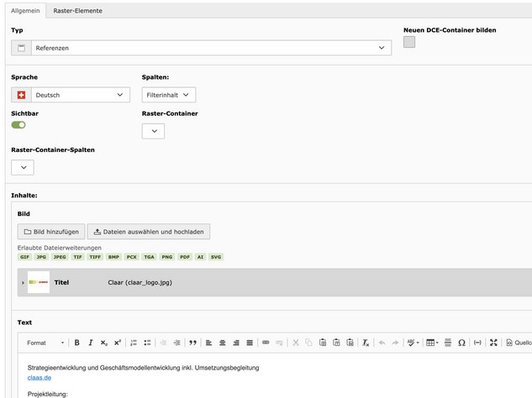Viewport: 532px width, 398px height.
Task: Click the PNG file extension badge
Action: (x=167, y=257)
